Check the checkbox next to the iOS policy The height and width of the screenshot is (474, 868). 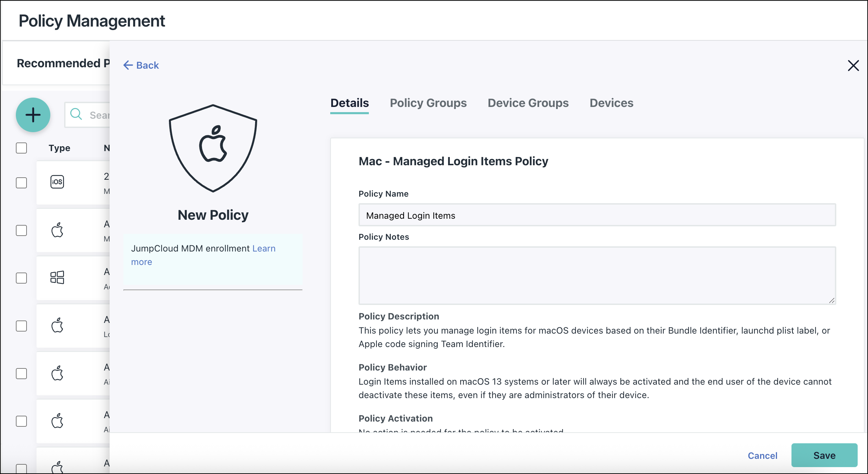click(21, 183)
